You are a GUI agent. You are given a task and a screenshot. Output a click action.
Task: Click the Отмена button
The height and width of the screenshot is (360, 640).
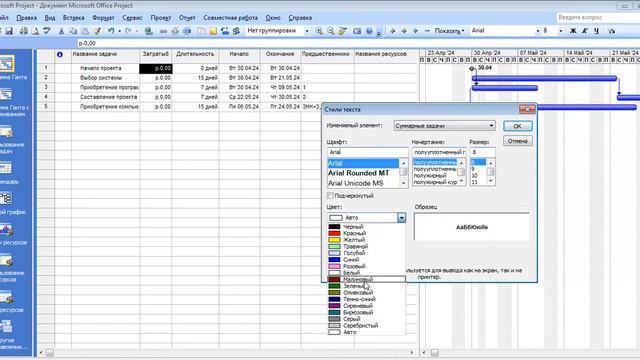pos(518,141)
